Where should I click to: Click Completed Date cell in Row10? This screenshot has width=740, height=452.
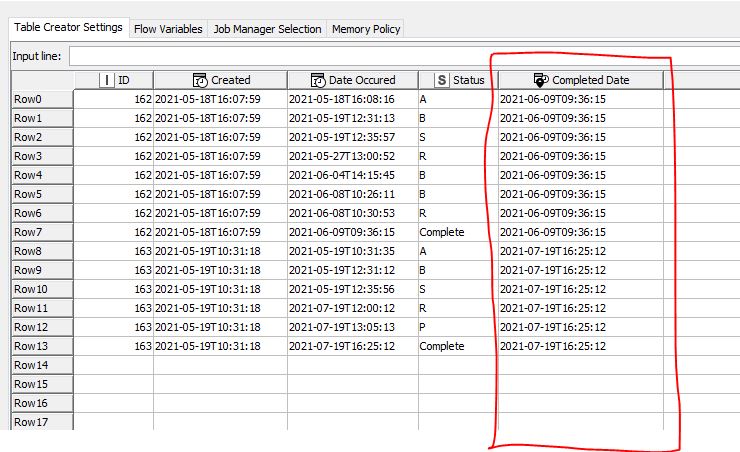point(581,289)
